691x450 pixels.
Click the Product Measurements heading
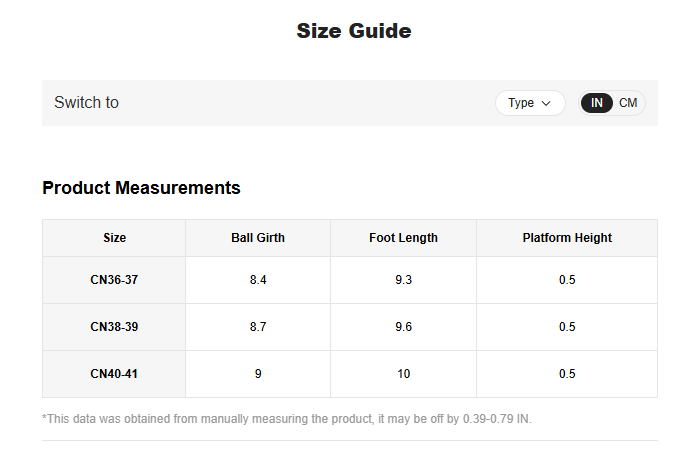point(141,188)
